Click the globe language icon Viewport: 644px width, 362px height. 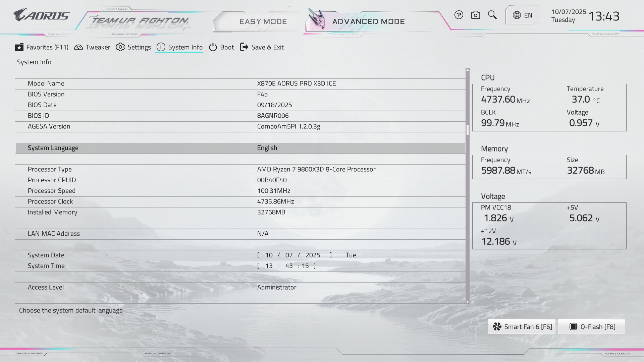(x=517, y=15)
